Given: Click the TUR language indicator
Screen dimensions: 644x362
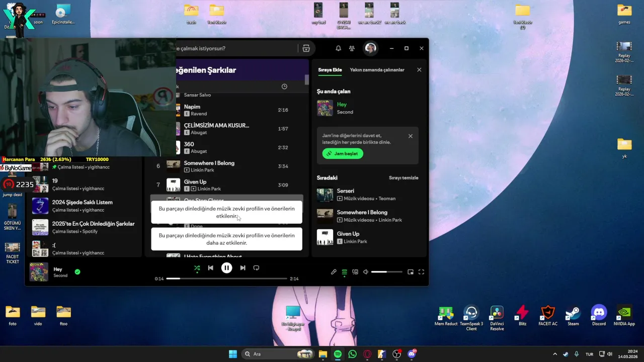Looking at the screenshot, I should pyautogui.click(x=589, y=354).
